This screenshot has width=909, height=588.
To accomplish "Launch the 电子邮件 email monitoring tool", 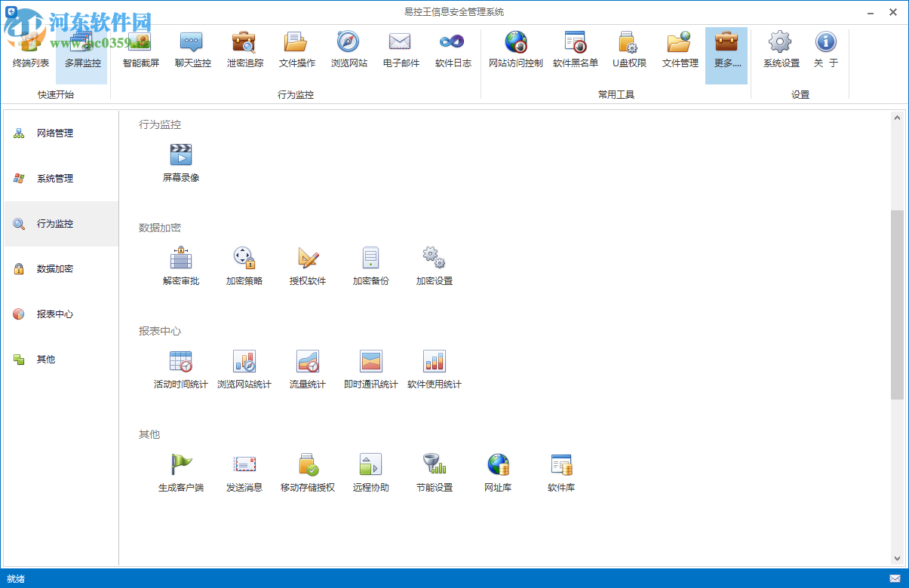I will (400, 49).
